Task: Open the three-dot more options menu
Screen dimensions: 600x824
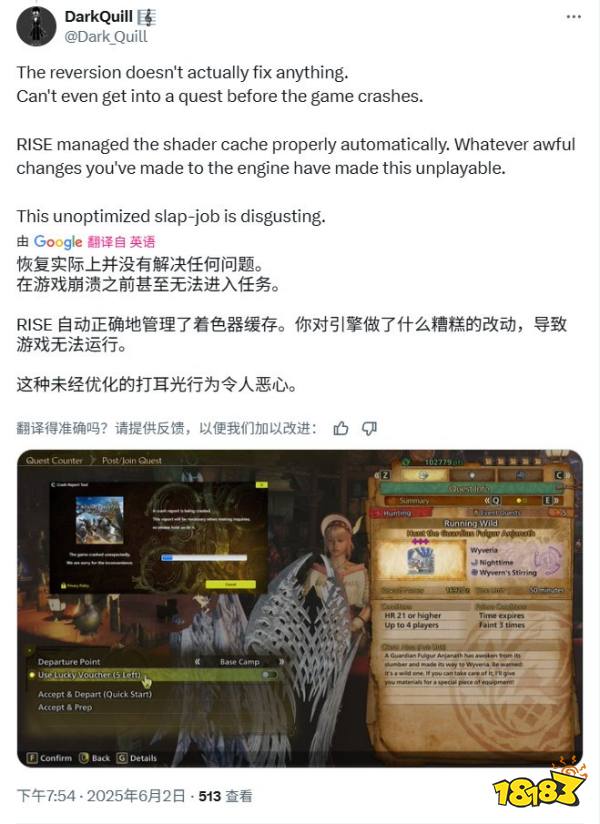Action: tap(573, 17)
